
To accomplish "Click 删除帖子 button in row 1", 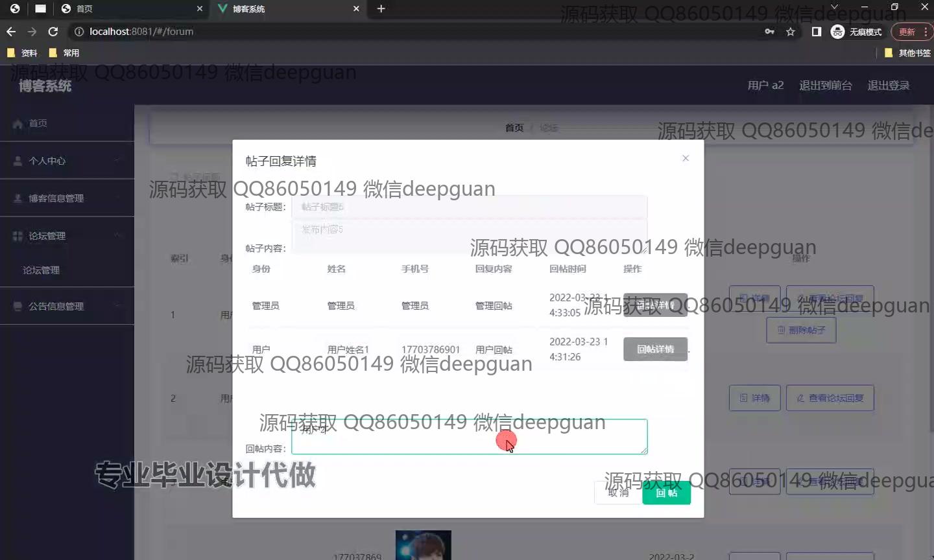I will (x=801, y=330).
